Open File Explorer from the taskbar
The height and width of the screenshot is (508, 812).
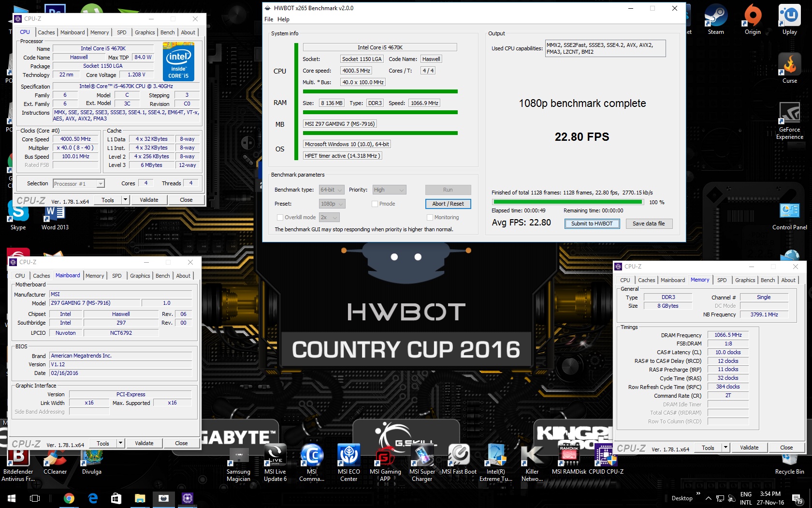140,498
